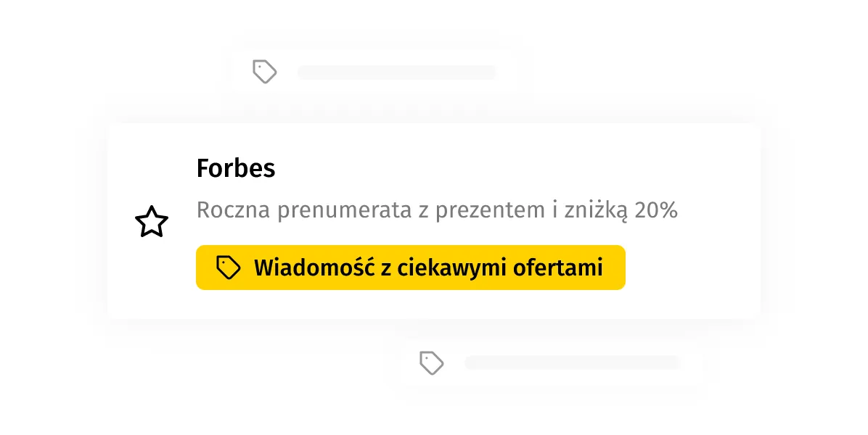Click the bottom card's gray placeholder bar
Viewport: 868px width, 435px height.
point(572,362)
